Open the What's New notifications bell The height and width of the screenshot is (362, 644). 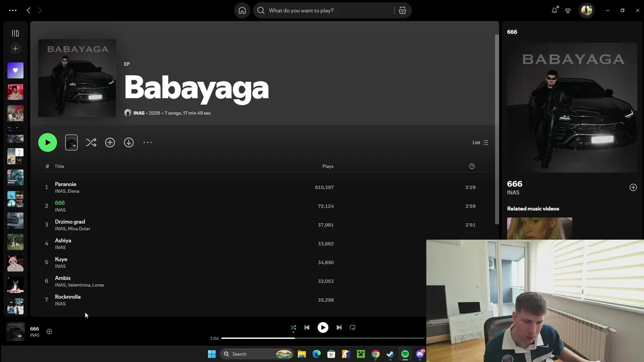point(554,10)
